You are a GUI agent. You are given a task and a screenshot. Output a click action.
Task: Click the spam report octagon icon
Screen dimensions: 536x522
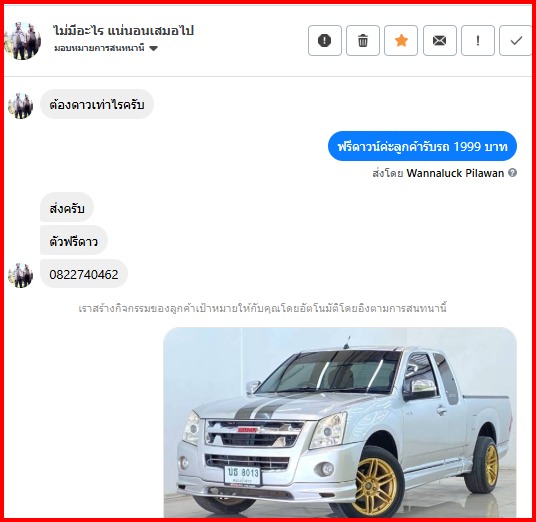click(324, 40)
